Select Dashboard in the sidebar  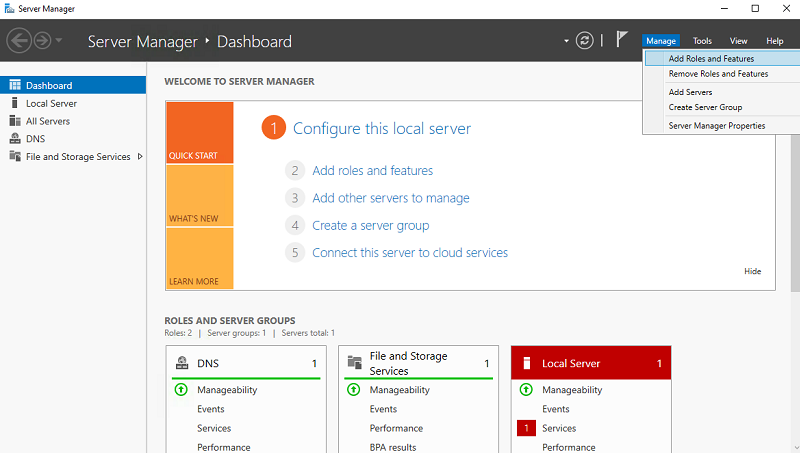(x=73, y=85)
